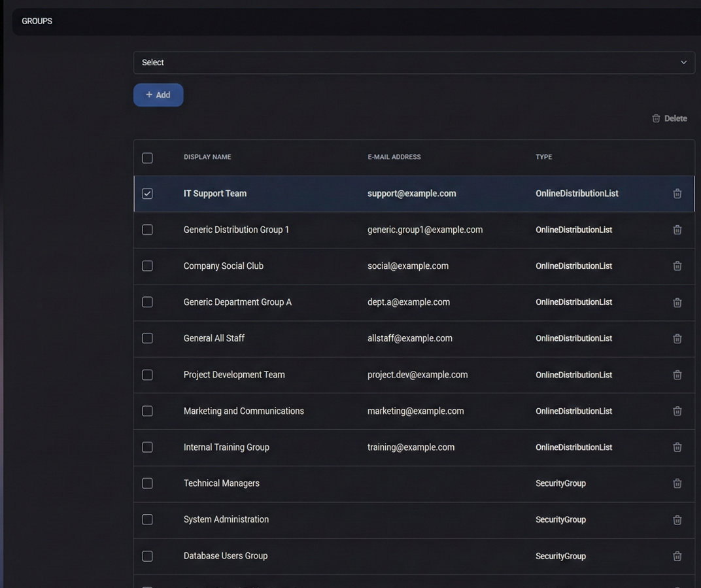
Task: Click trash icon for Project Development Team
Action: click(677, 375)
